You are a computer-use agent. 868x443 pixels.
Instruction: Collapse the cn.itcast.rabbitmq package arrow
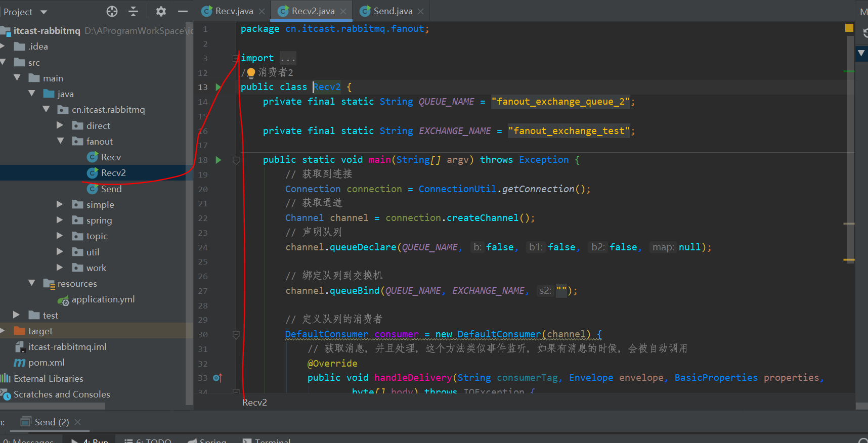(x=47, y=109)
